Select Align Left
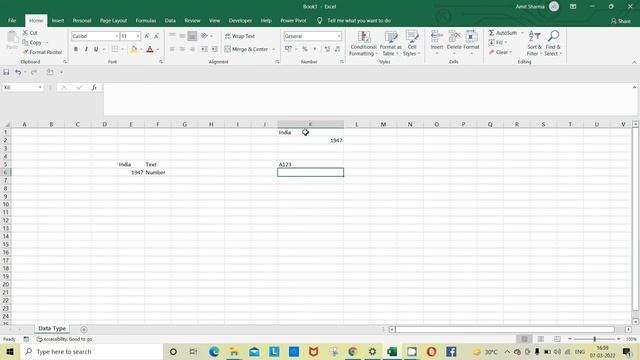Viewport: 640px width, 360px height. 172,49
